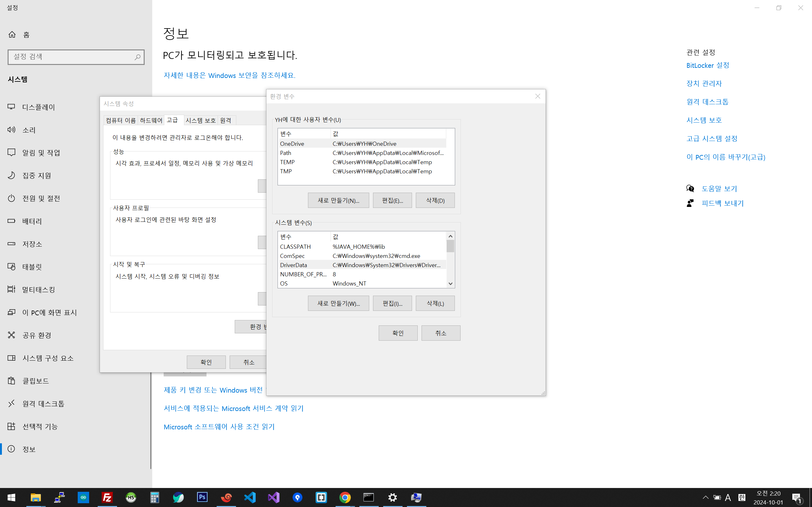Click 새로 만들기(N) for user variables
Image resolution: width=812 pixels, height=507 pixels.
[338, 201]
